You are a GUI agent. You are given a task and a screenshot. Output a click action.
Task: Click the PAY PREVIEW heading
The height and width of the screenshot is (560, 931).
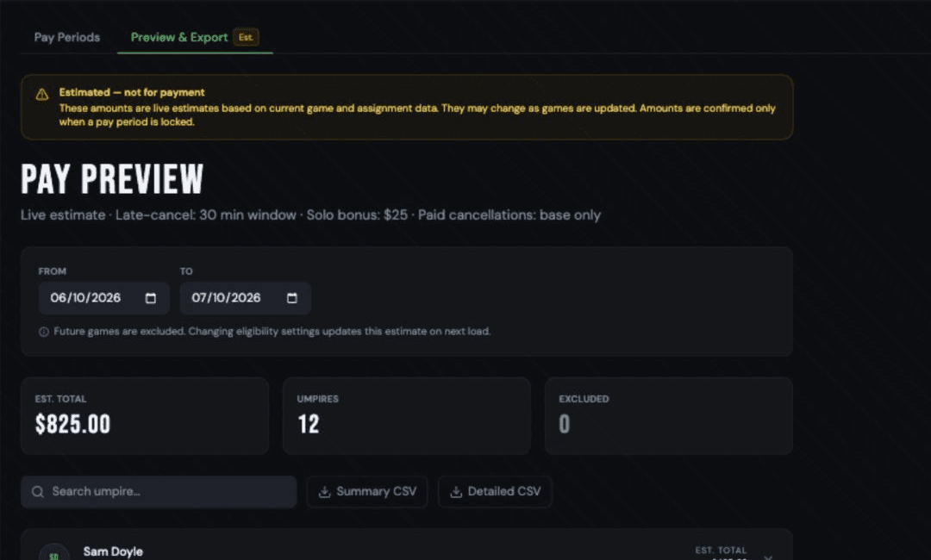(x=112, y=179)
